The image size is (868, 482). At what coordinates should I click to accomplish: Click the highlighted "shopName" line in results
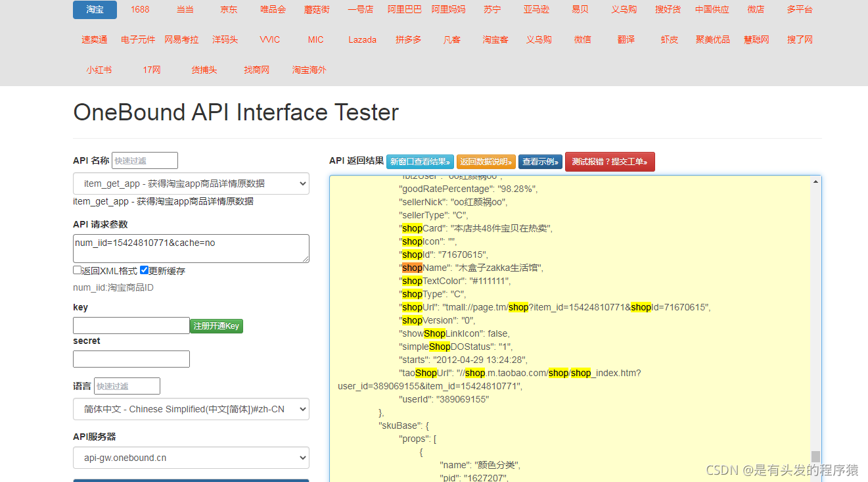pyautogui.click(x=472, y=268)
